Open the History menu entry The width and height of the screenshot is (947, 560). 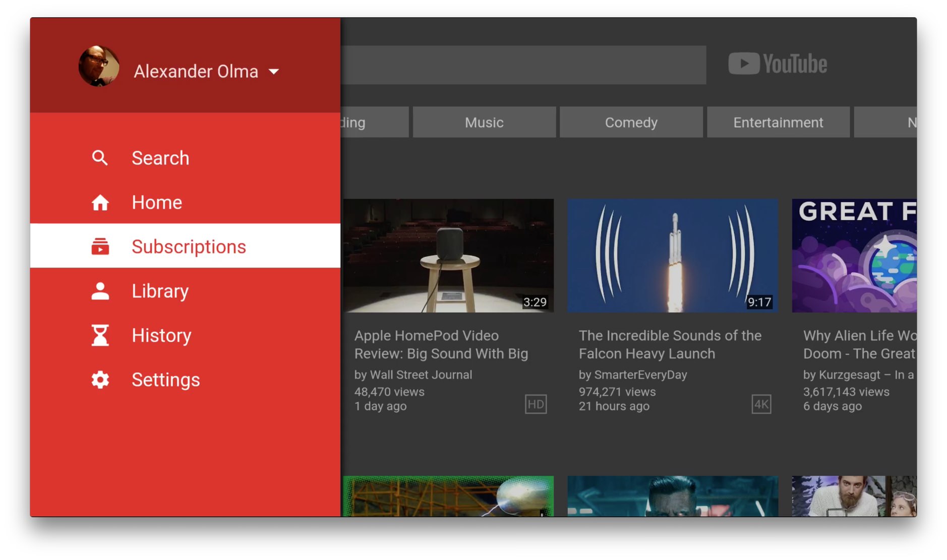[186, 335]
